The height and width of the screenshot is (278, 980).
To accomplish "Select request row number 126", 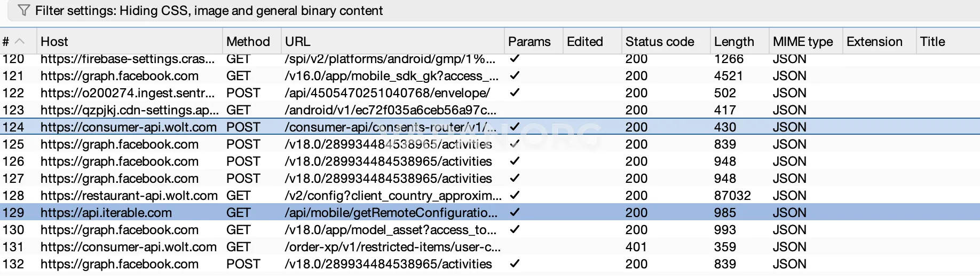I will click(490, 161).
